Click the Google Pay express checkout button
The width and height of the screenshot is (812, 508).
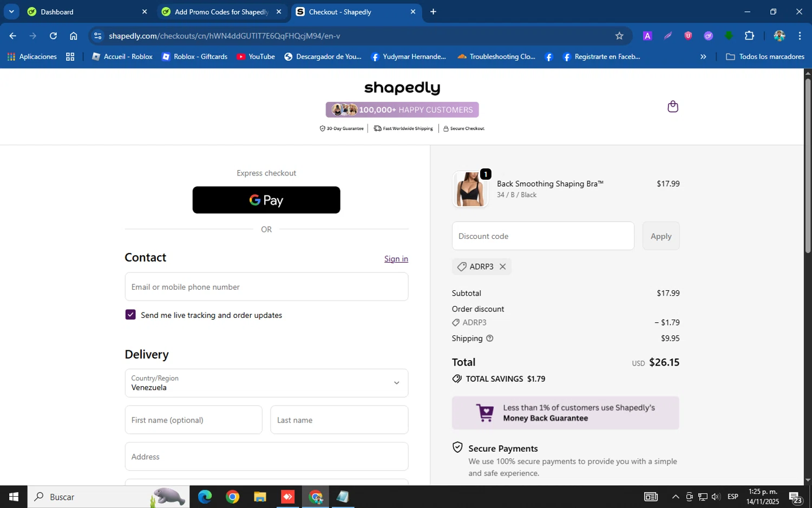(x=266, y=200)
